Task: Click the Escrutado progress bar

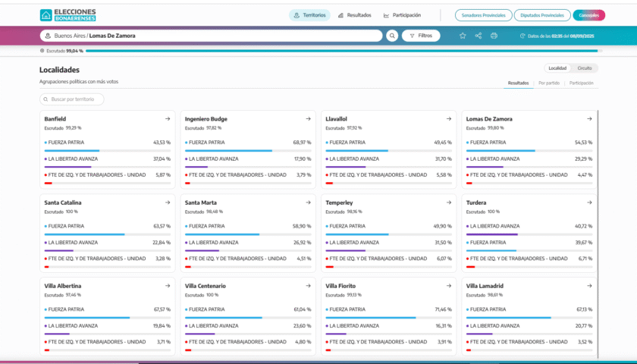Action: [x=341, y=51]
